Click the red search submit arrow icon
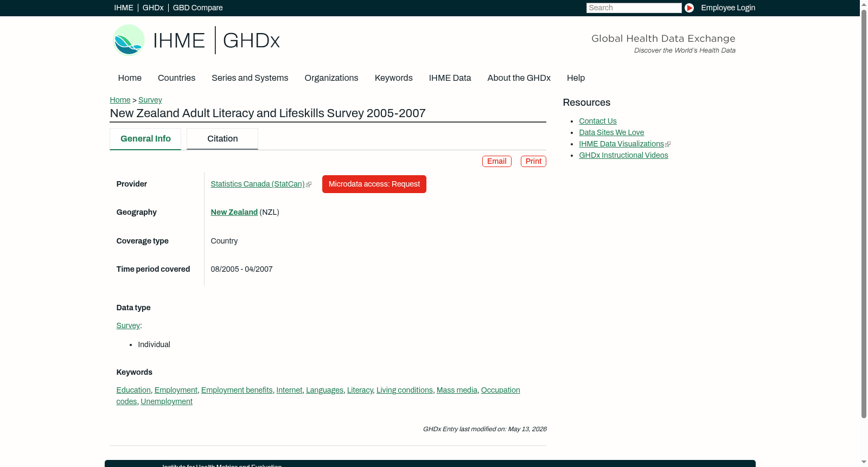The width and height of the screenshot is (868, 467). coord(689,8)
